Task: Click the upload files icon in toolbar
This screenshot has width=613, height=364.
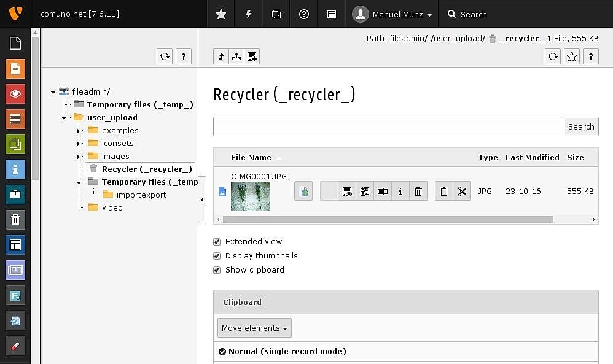Action: [236, 57]
